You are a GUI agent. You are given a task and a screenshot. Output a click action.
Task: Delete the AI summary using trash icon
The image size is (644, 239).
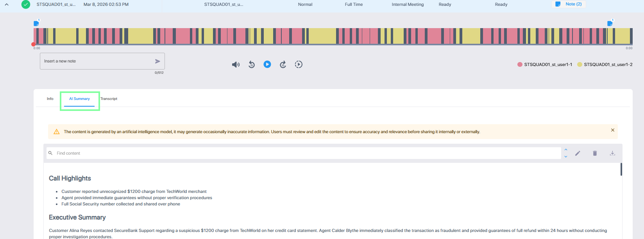pos(595,153)
